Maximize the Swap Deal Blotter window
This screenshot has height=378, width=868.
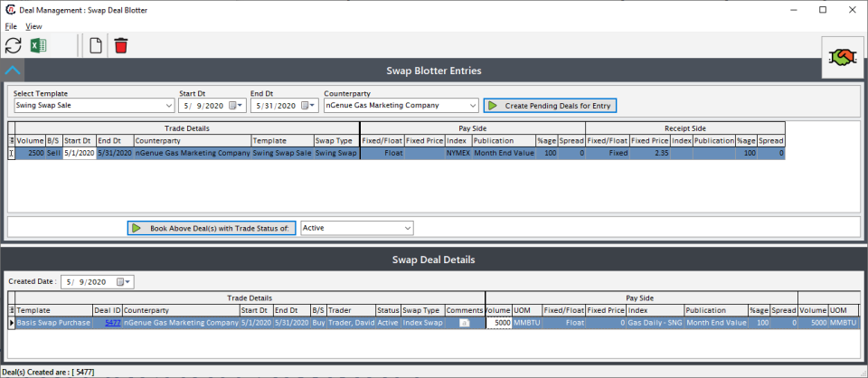pos(823,10)
